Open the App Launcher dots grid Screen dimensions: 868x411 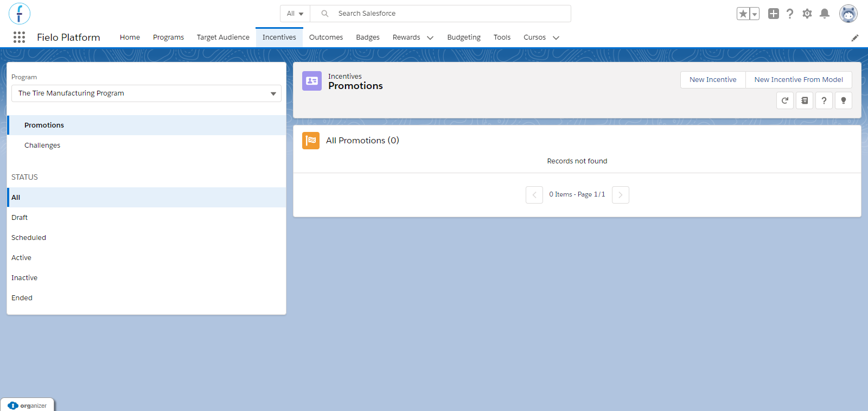click(19, 37)
